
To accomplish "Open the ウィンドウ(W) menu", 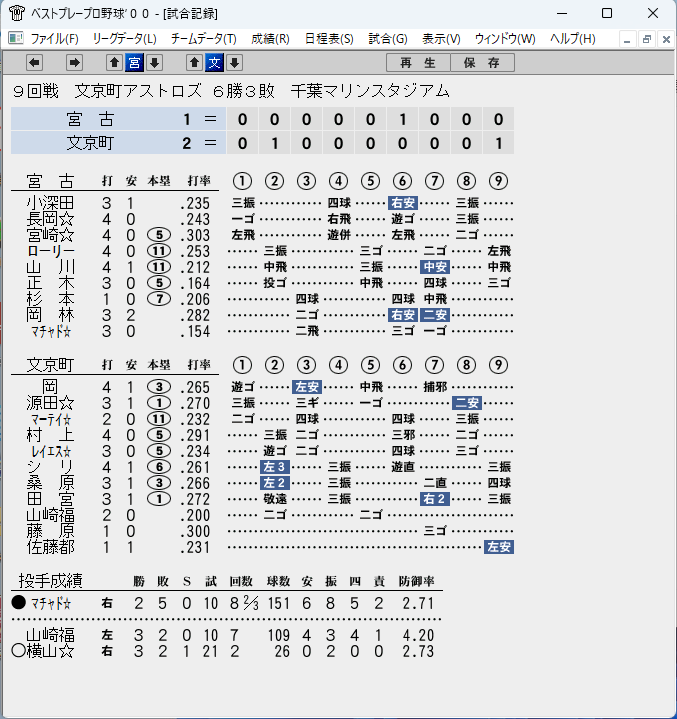I will coord(505,39).
